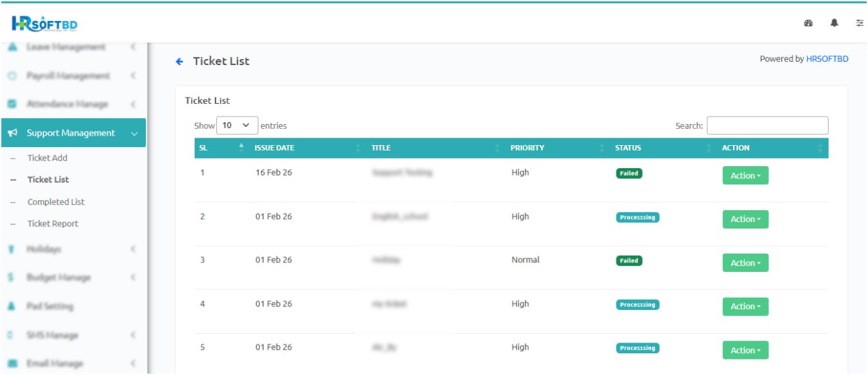The width and height of the screenshot is (868, 375).
Task: Click the dashboard speedometer icon in header
Action: (808, 23)
